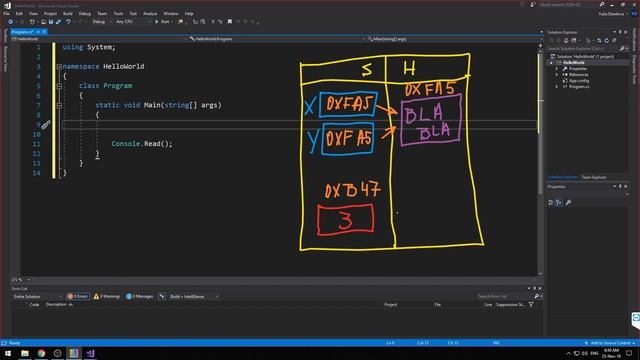Click Solution Explorer Collapse All icon

pos(614,40)
